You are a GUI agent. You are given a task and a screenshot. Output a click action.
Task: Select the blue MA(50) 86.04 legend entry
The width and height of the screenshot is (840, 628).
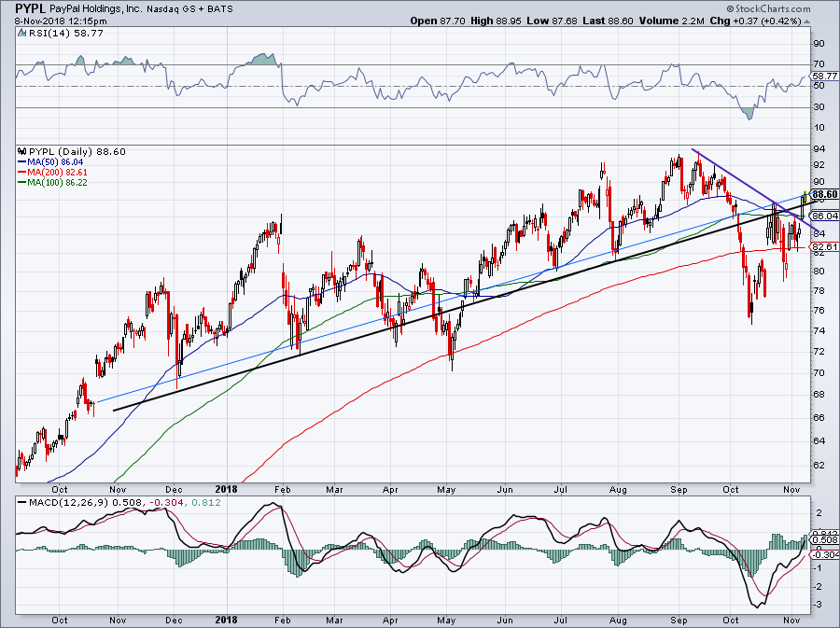point(50,161)
